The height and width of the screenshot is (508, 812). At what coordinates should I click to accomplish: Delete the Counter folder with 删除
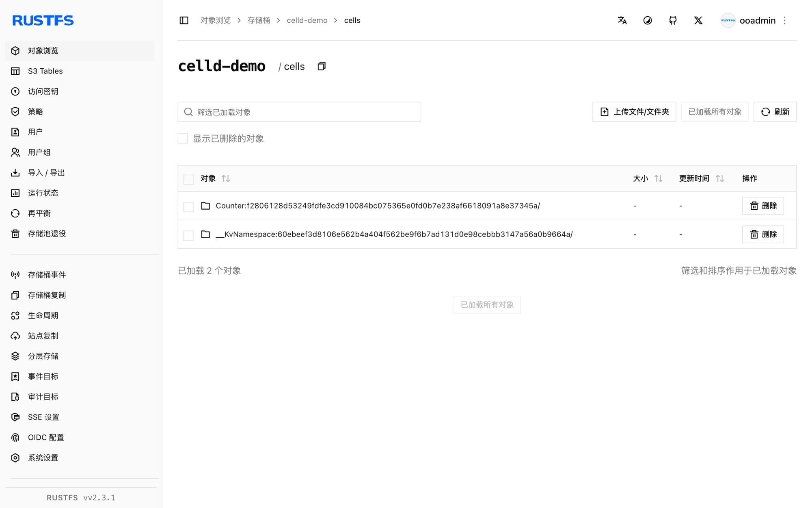coord(763,206)
